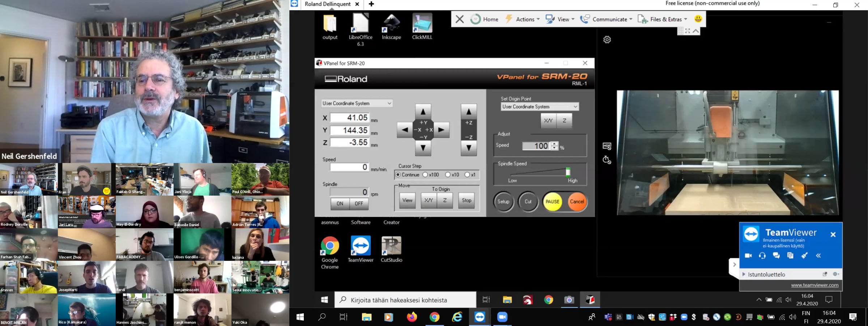Click the headset audio icon in TeamViewer panel
This screenshot has width=868, height=326.
pos(762,255)
